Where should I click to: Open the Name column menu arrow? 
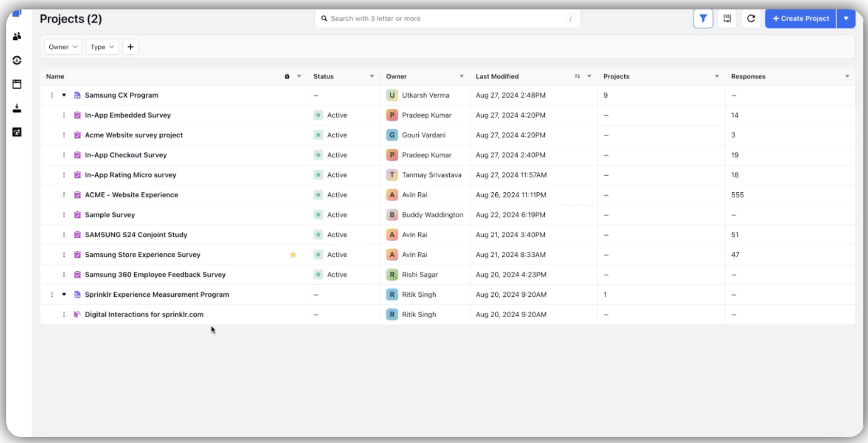tap(299, 76)
